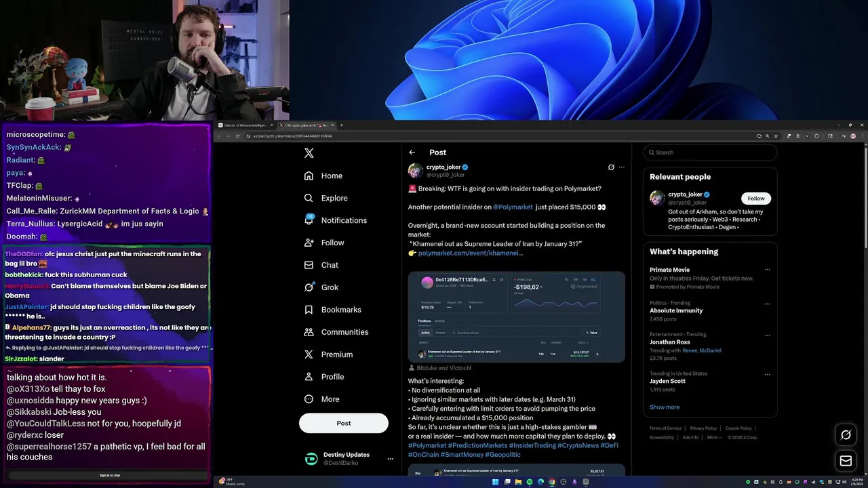Open a new browser tab
Viewport: 868px width, 488px height.
click(341, 125)
